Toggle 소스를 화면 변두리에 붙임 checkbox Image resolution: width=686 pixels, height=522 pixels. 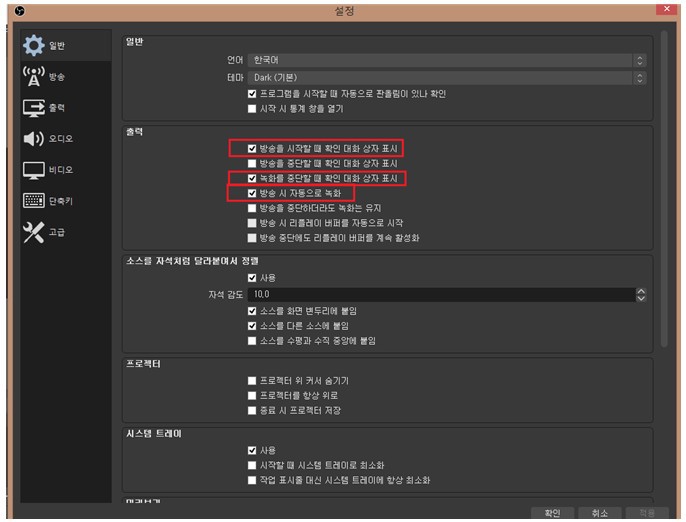click(252, 311)
